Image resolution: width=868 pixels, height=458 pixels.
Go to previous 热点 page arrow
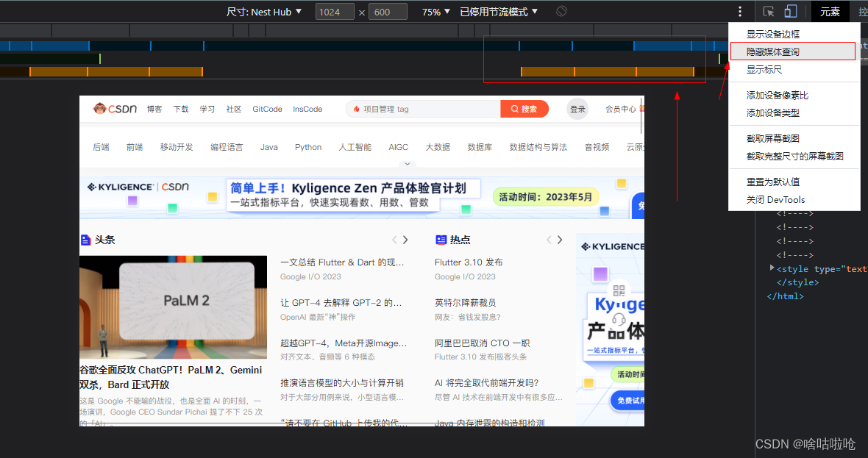549,240
